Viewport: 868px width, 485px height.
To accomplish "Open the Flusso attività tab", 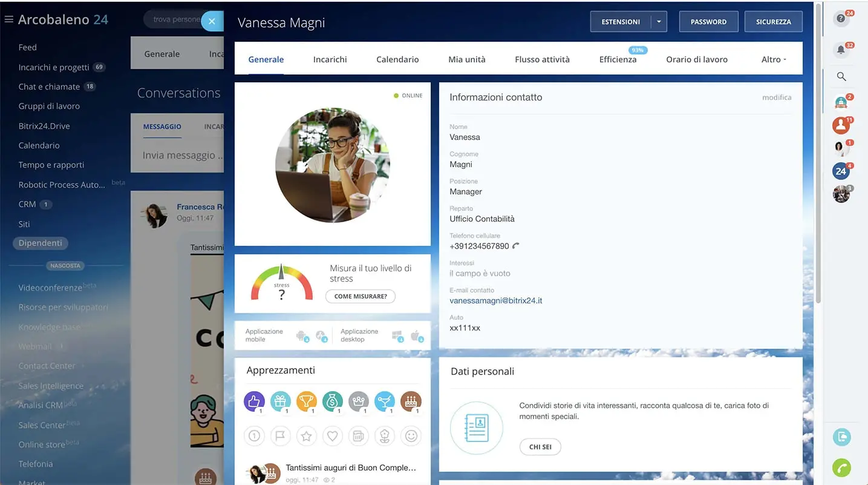I will coord(543,59).
